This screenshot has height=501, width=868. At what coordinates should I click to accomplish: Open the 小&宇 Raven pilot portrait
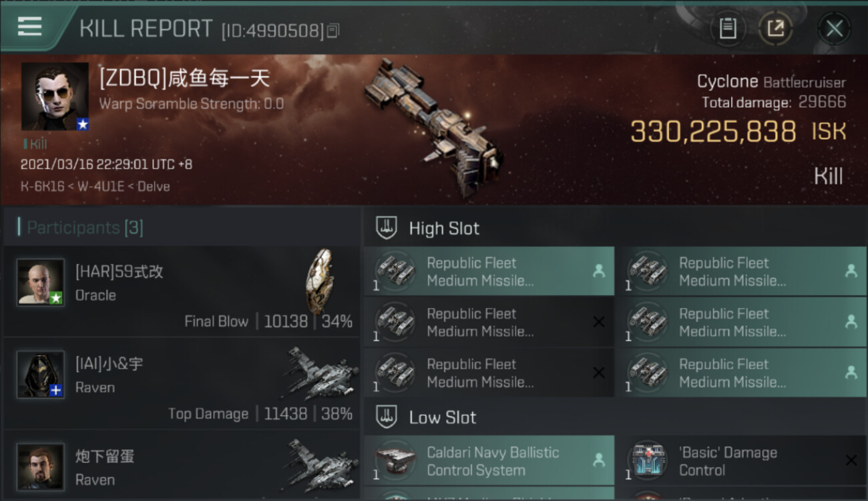[x=41, y=374]
